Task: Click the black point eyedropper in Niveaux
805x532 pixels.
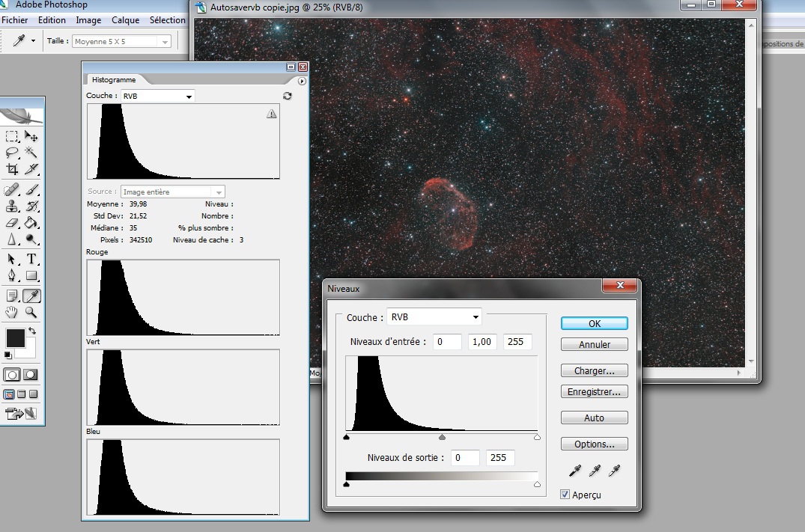Action: (575, 471)
